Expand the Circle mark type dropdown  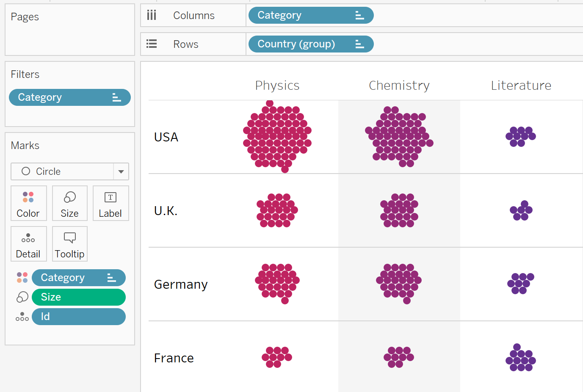tap(121, 171)
